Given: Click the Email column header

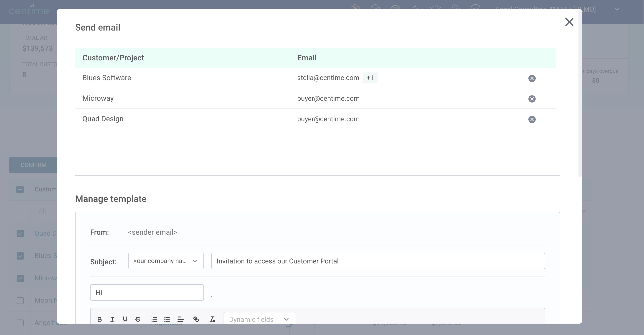Looking at the screenshot, I should 307,58.
